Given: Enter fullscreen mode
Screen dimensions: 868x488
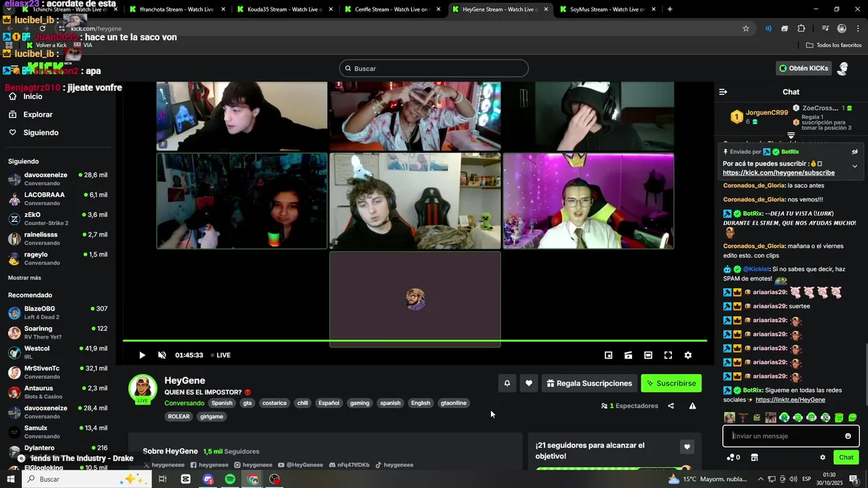Looking at the screenshot, I should tap(668, 355).
